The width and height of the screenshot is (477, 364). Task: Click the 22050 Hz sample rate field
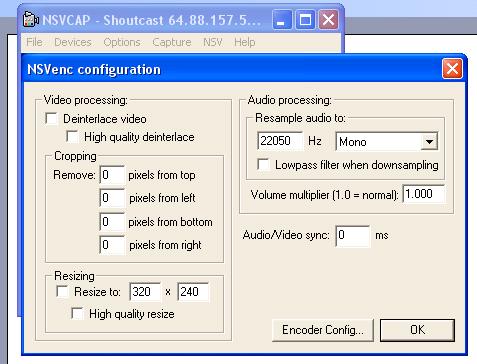(x=280, y=141)
